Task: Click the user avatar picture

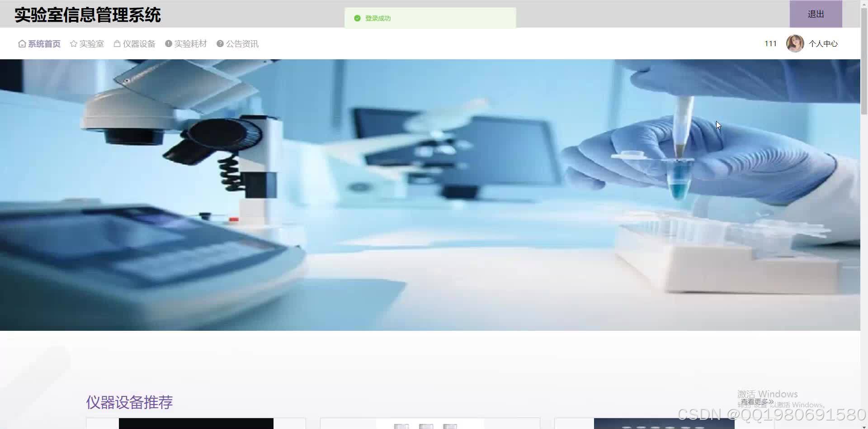Action: [x=795, y=43]
